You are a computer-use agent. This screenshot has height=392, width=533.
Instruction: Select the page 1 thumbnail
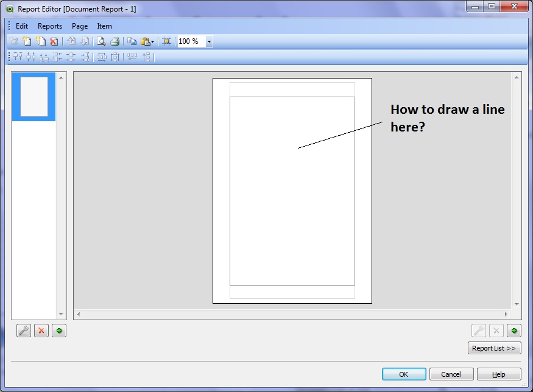pos(34,97)
